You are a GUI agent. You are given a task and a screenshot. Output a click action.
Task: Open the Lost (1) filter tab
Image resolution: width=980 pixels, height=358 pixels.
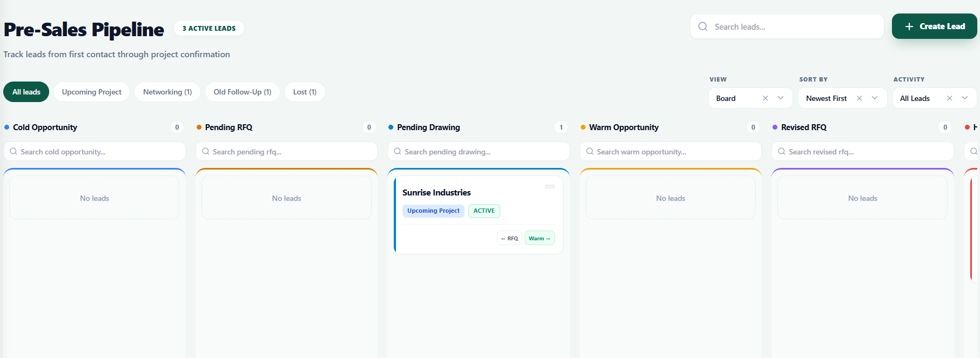click(x=305, y=92)
